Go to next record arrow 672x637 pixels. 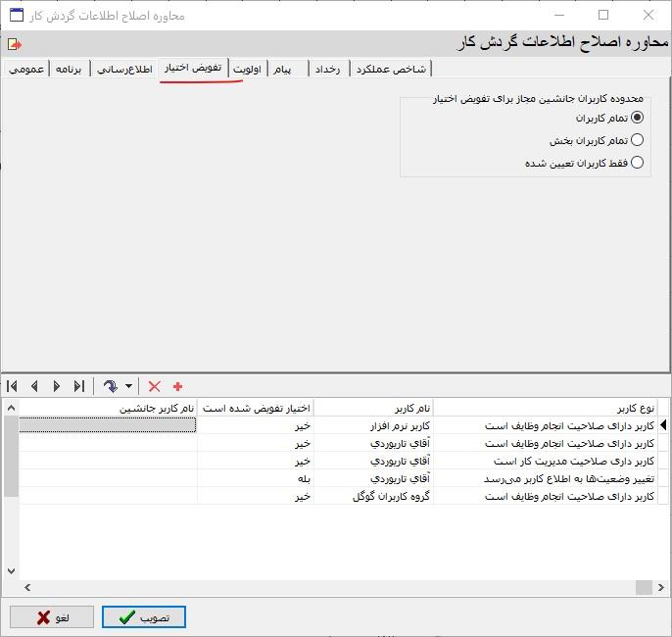(57, 386)
